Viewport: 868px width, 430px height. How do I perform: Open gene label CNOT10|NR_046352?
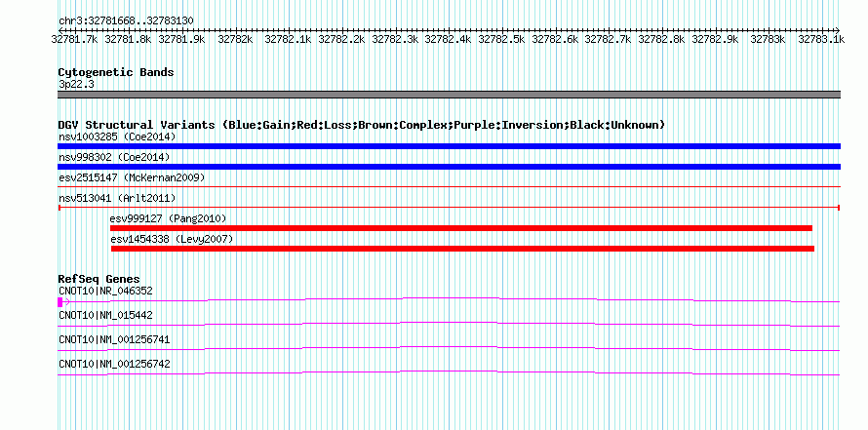(105, 291)
